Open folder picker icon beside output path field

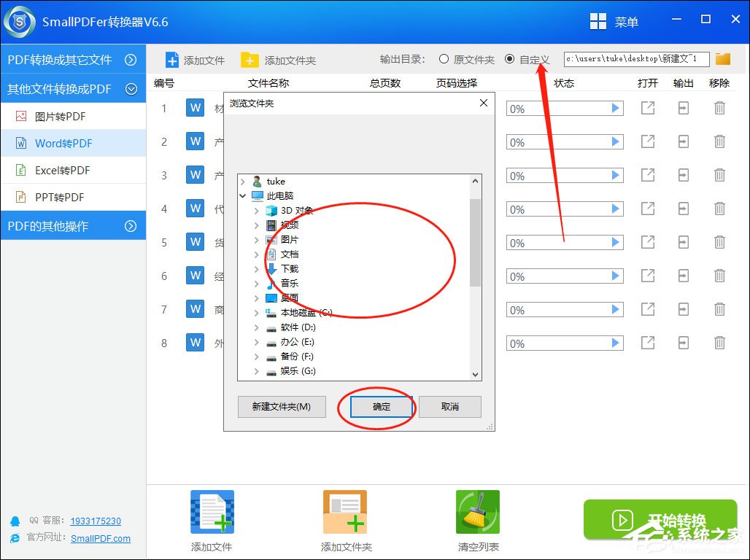[722, 59]
